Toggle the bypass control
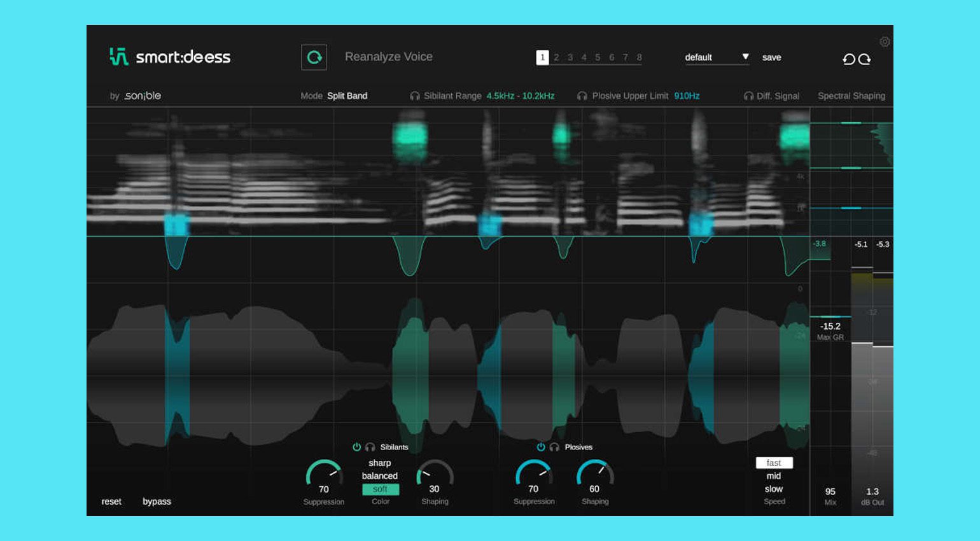Image resolution: width=980 pixels, height=541 pixels. [157, 502]
